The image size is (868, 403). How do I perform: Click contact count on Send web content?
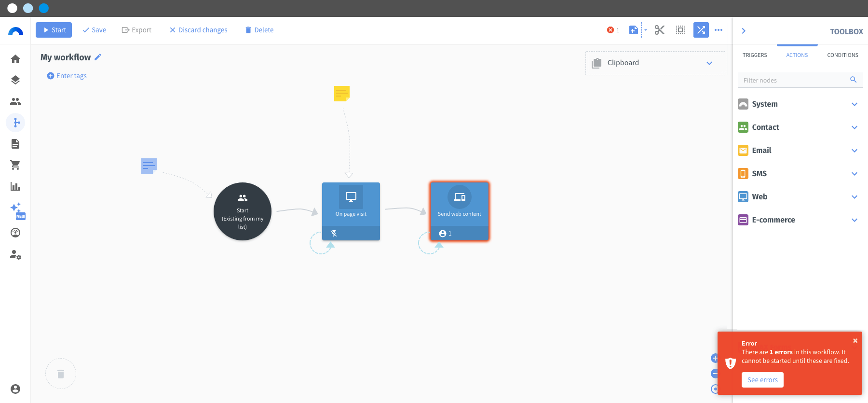[x=446, y=234]
